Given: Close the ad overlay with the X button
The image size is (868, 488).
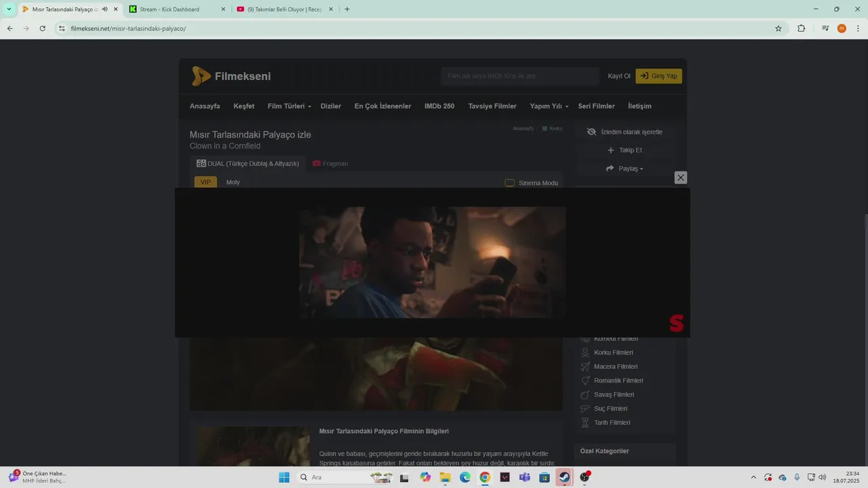Looking at the screenshot, I should 681,178.
